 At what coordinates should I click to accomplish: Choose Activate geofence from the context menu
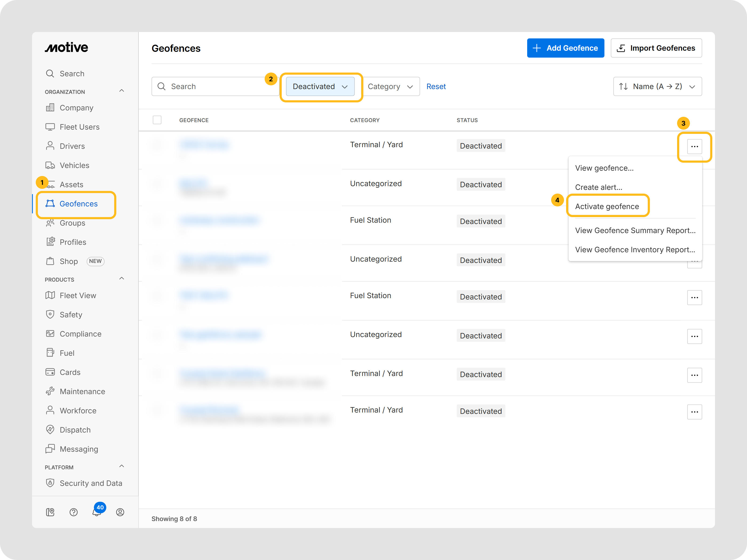pos(607,206)
